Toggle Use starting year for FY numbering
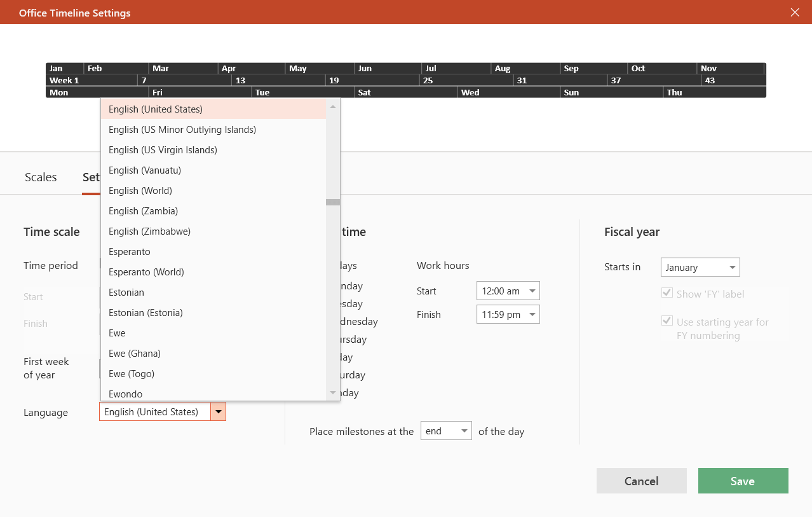Image resolution: width=812 pixels, height=517 pixels. pyautogui.click(x=667, y=321)
